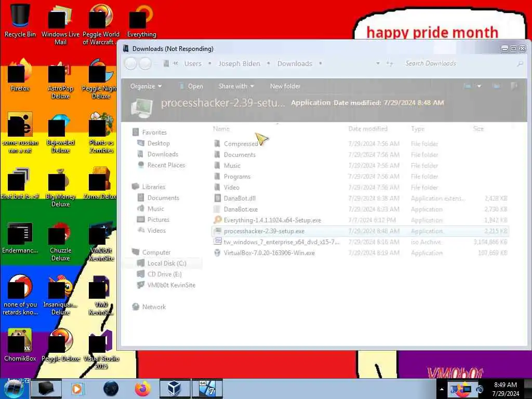Expand the Users breadcrumb arrow

(210, 63)
